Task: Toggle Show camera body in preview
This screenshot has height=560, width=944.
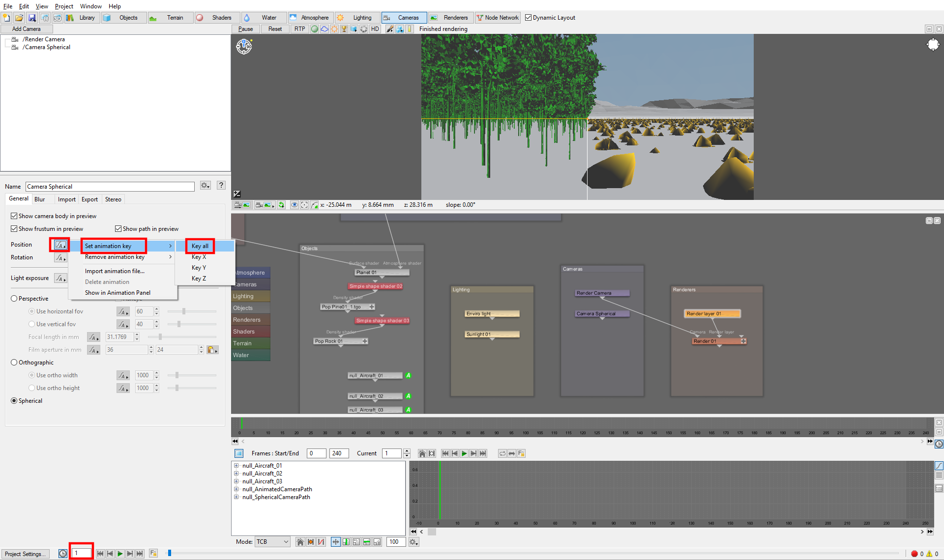Action: [14, 216]
